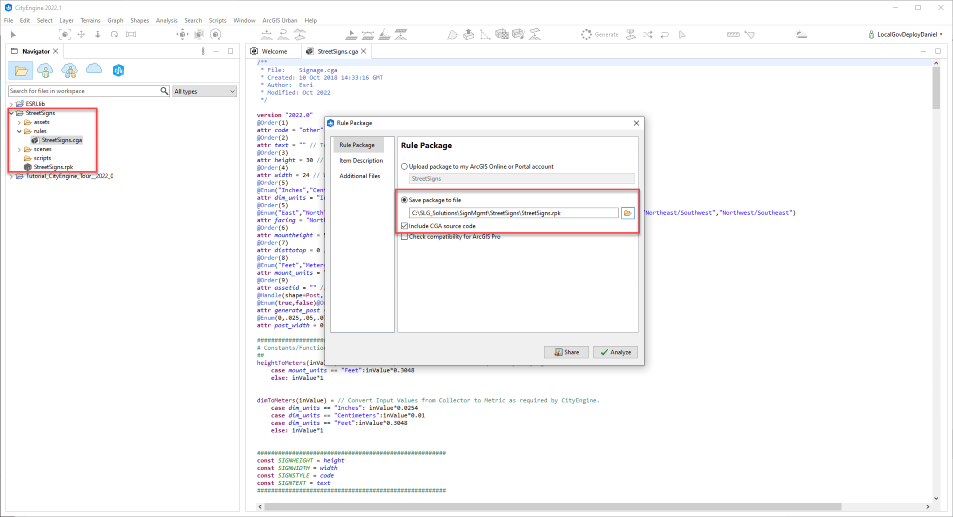
Task: Click the Analyze button
Action: click(616, 352)
